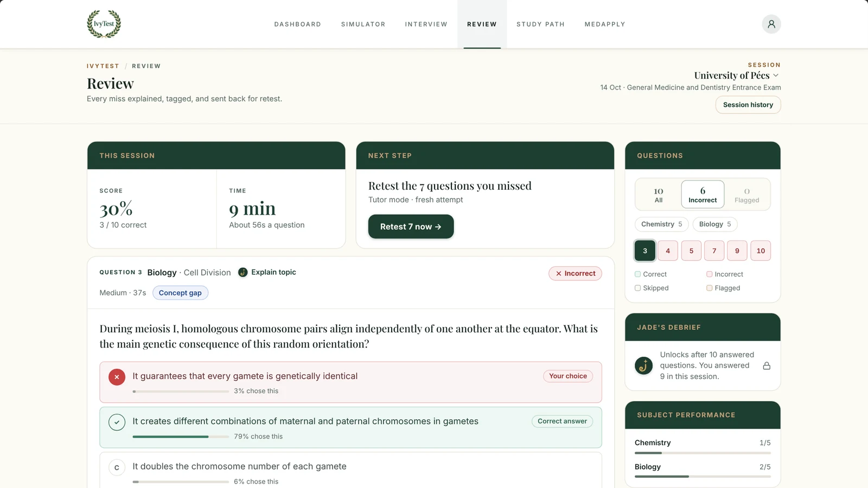Image resolution: width=868 pixels, height=488 pixels.
Task: Click the red X wrong-answer icon
Action: [117, 377]
